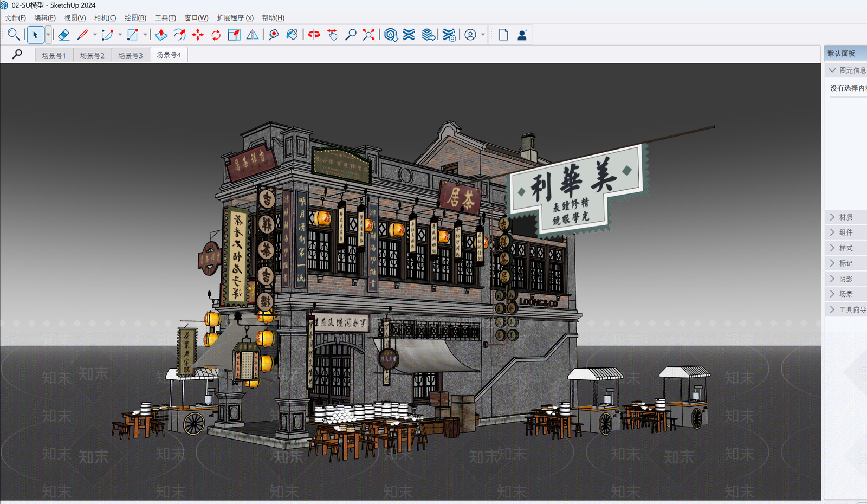The height and width of the screenshot is (504, 867).
Task: Choose the Arc tool
Action: click(108, 34)
